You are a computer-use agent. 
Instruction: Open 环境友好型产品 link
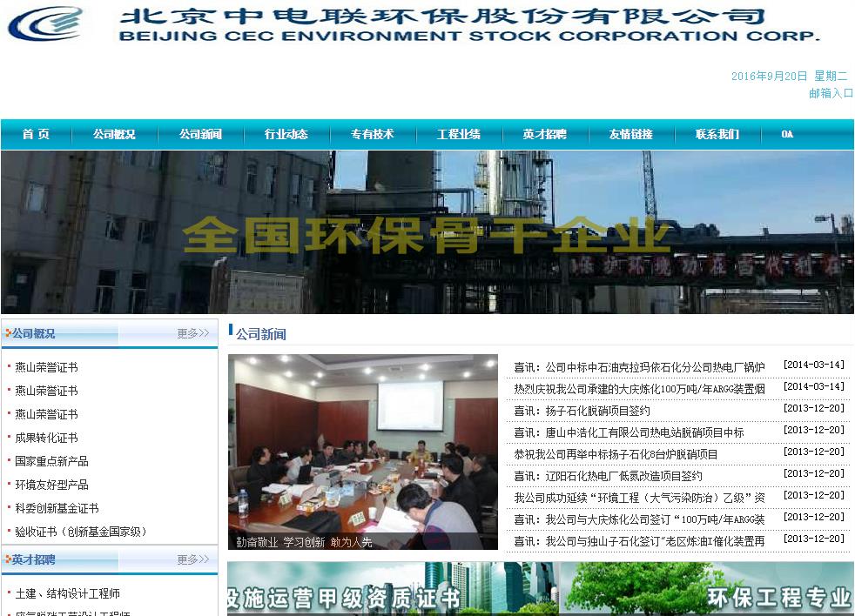51,485
